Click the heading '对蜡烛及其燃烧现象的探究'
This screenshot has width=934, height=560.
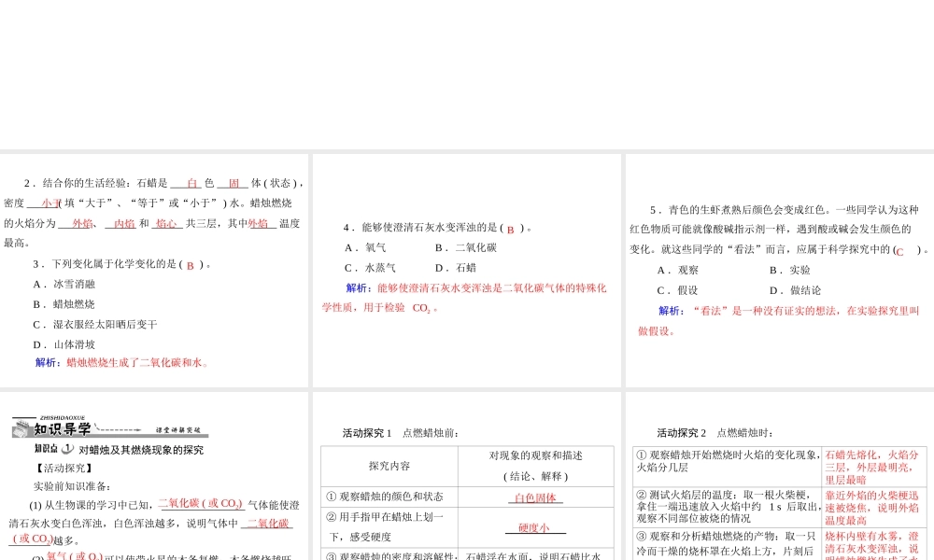pyautogui.click(x=141, y=450)
